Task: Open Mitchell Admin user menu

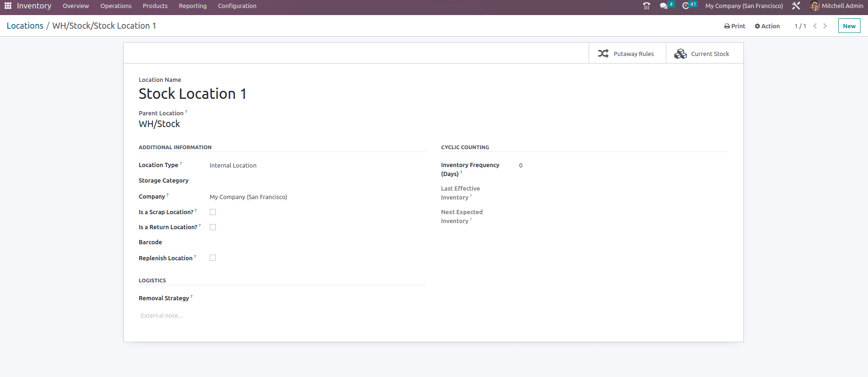Action: click(x=836, y=6)
